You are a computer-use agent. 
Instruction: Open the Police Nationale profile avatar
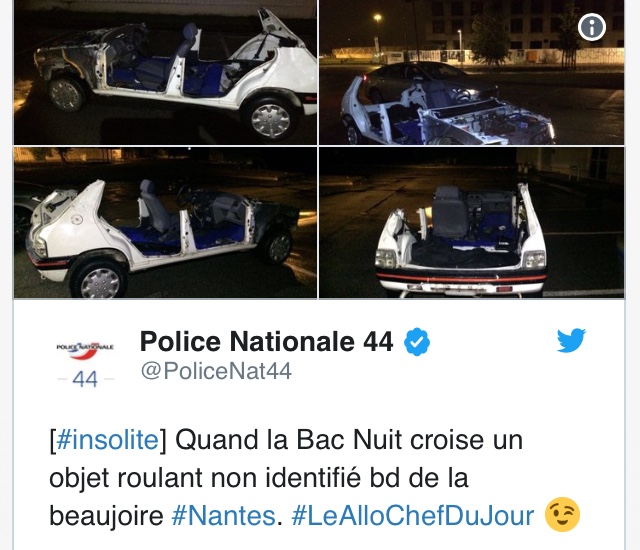tap(85, 363)
